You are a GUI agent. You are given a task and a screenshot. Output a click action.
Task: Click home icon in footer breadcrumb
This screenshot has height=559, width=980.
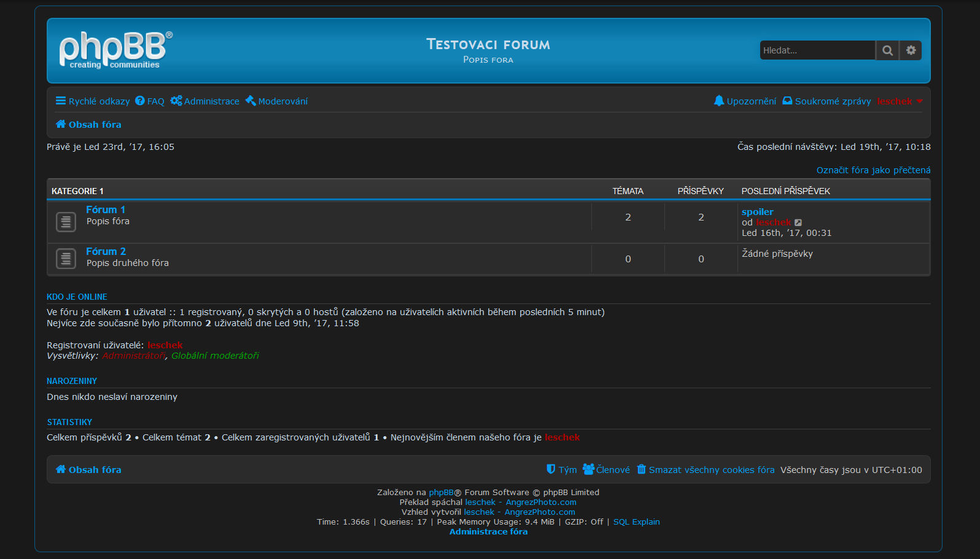tap(61, 469)
